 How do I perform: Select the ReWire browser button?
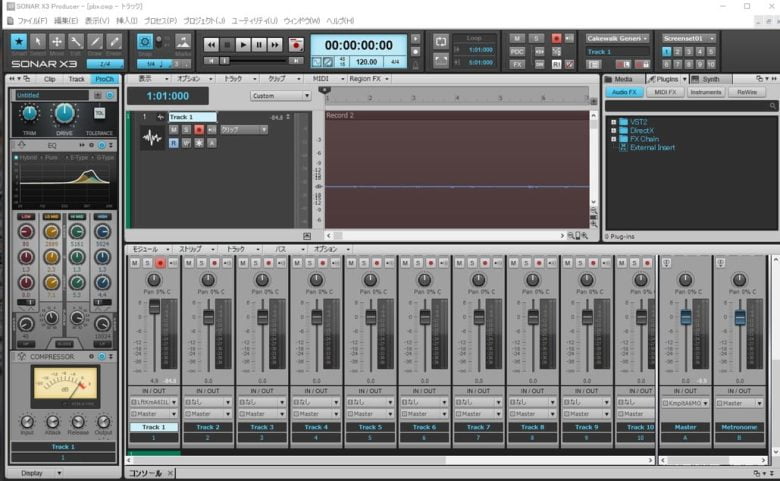click(746, 92)
